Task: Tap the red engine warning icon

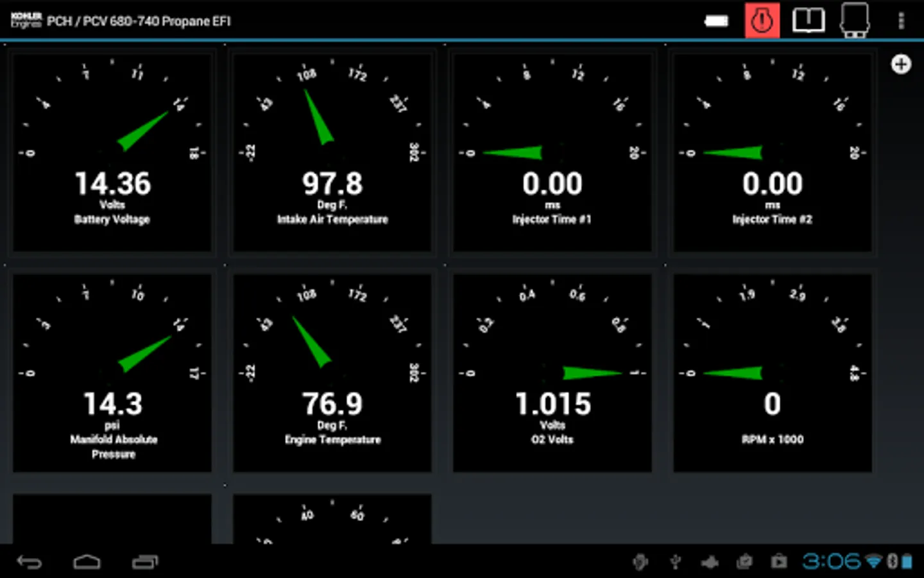Action: 762,21
